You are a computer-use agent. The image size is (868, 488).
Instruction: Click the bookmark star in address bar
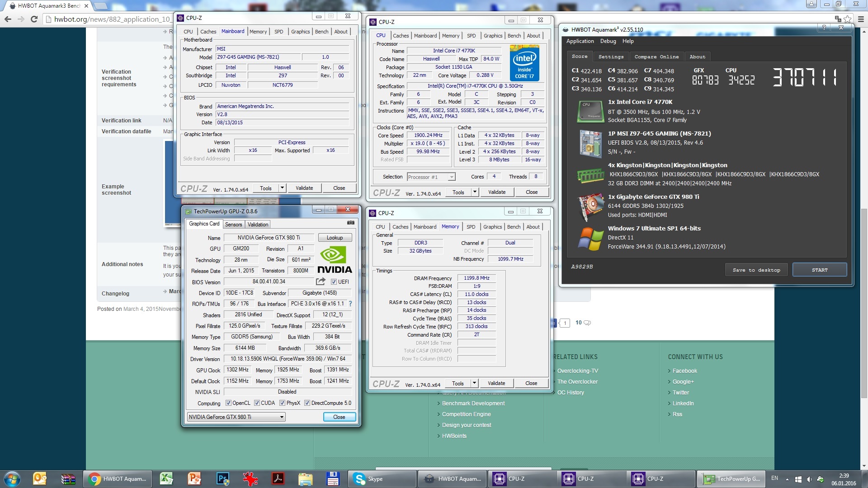point(847,19)
